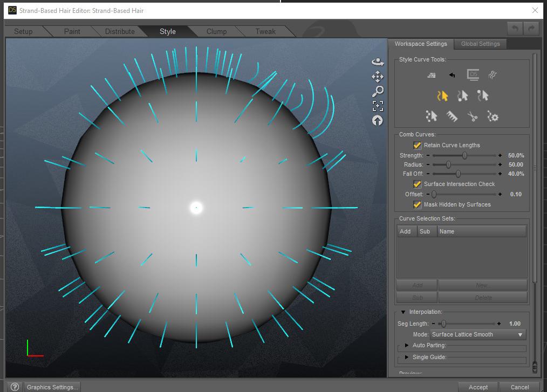The height and width of the screenshot is (392, 547).
Task: Select the Scissors cut curves tool
Action: coord(473,116)
